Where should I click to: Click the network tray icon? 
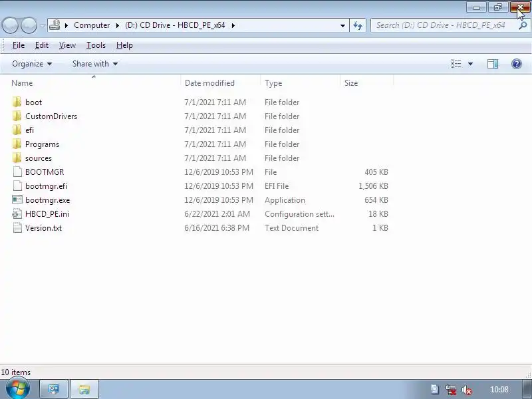451,390
